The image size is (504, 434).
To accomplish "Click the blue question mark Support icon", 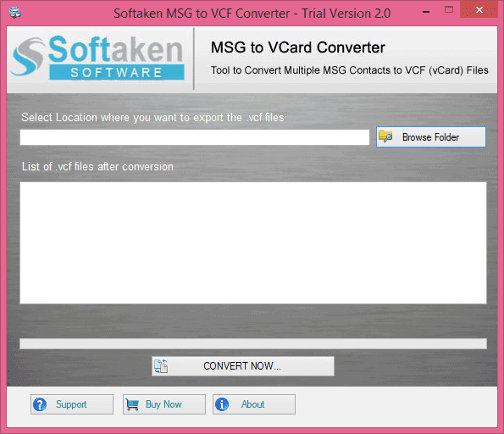I will [x=40, y=404].
